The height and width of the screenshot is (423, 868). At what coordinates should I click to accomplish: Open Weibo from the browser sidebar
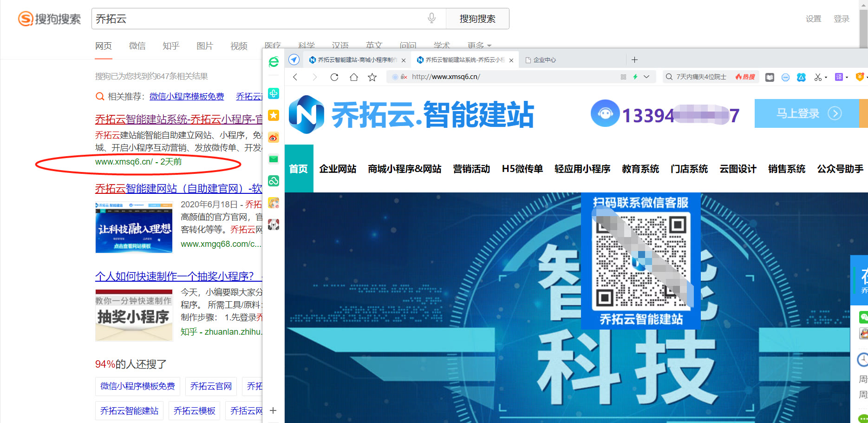(x=273, y=137)
